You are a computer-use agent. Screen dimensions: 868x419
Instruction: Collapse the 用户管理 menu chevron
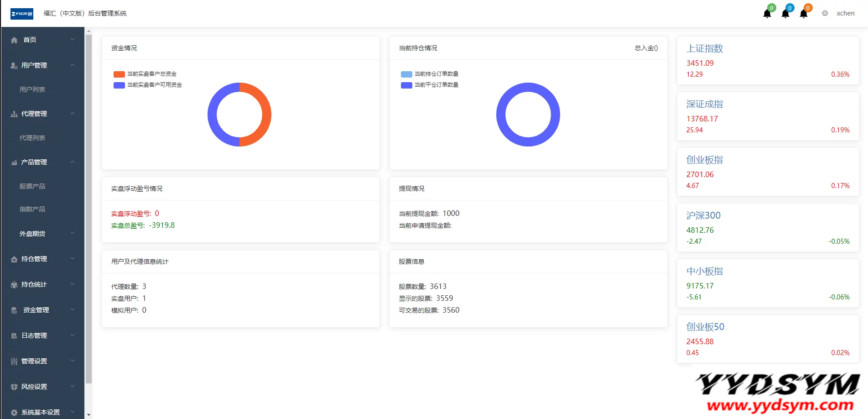pyautogui.click(x=73, y=65)
